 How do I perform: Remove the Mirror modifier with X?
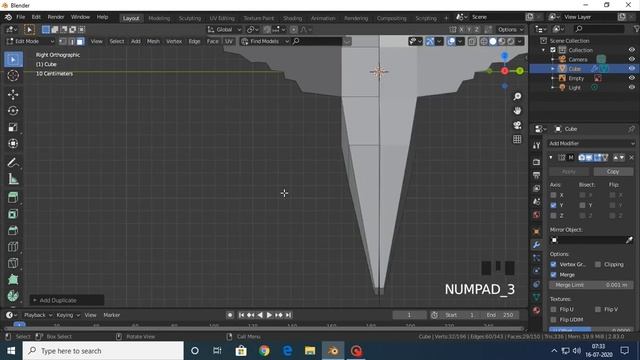pos(631,158)
